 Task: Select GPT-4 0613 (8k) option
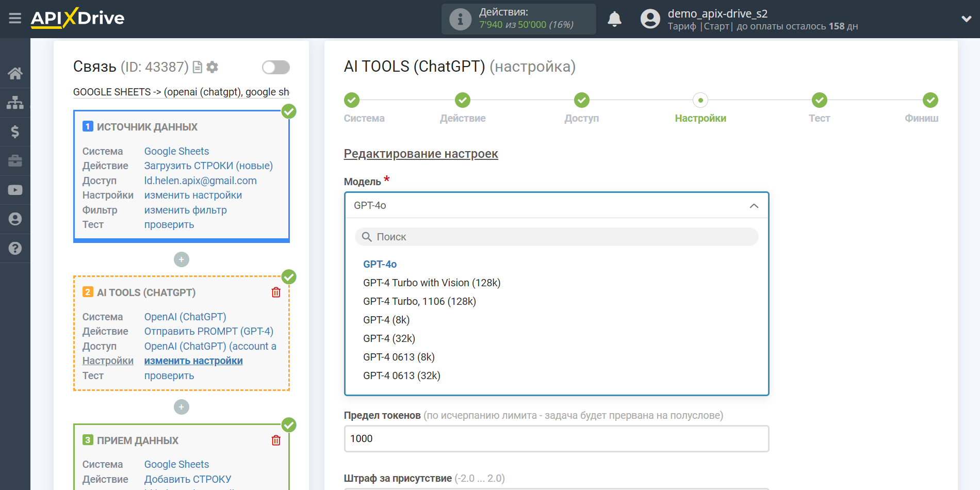[x=399, y=357]
